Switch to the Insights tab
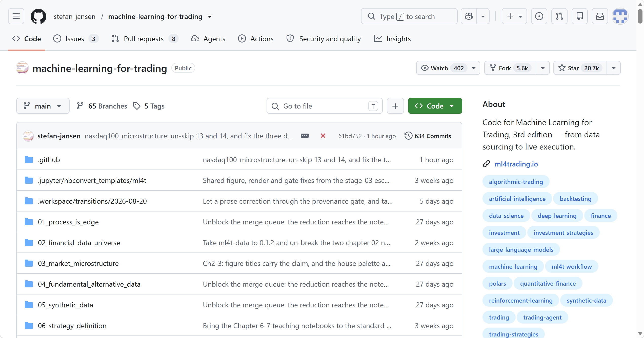644x338 pixels. point(392,39)
